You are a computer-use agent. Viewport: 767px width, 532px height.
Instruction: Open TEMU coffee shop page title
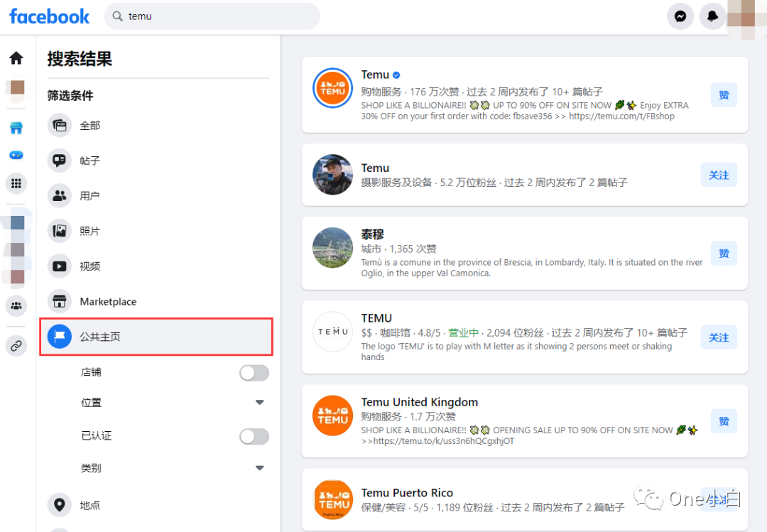[376, 318]
